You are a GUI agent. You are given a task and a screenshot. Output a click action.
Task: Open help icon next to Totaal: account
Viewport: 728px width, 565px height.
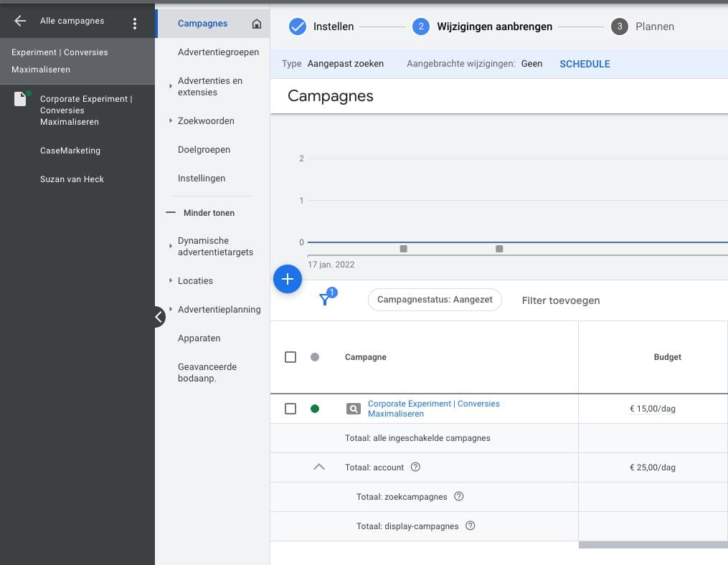(415, 467)
